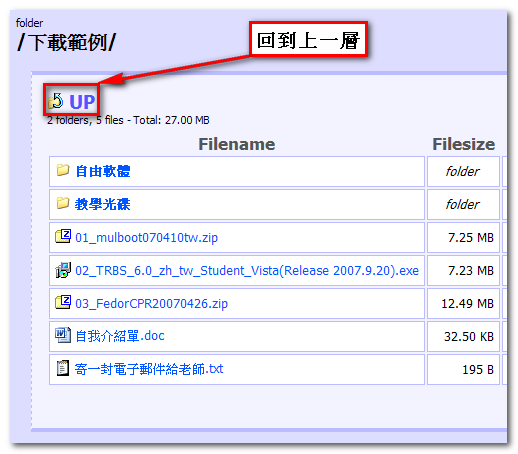
Task: Go up one level via UP link
Action: [82, 102]
